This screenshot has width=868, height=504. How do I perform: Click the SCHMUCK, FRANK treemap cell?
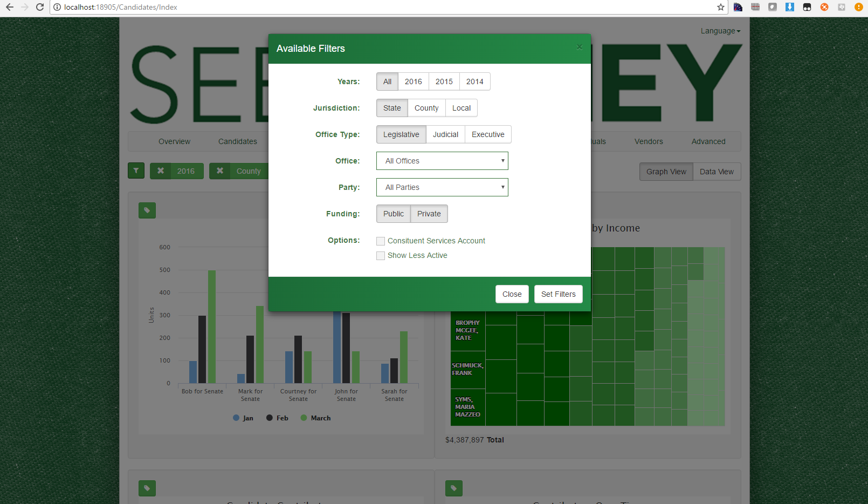pyautogui.click(x=467, y=370)
